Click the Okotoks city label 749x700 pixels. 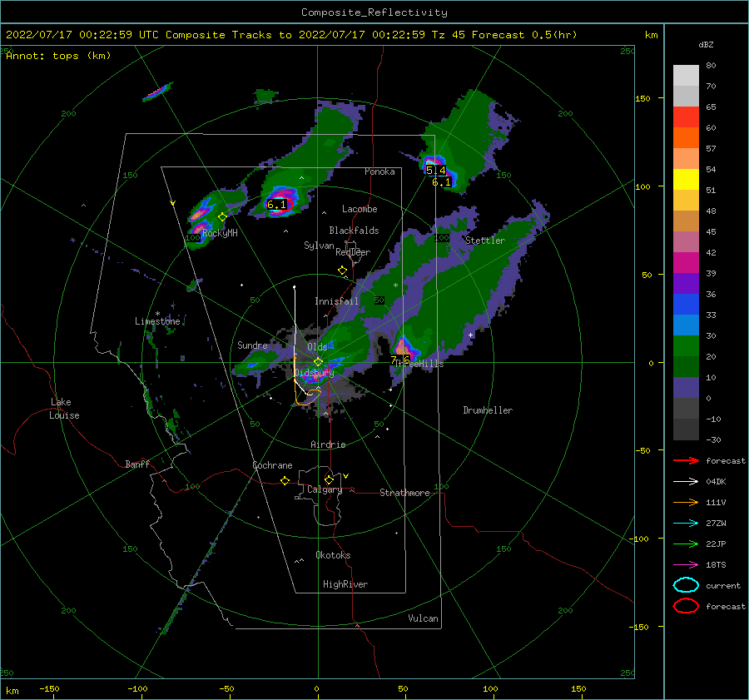click(x=333, y=555)
